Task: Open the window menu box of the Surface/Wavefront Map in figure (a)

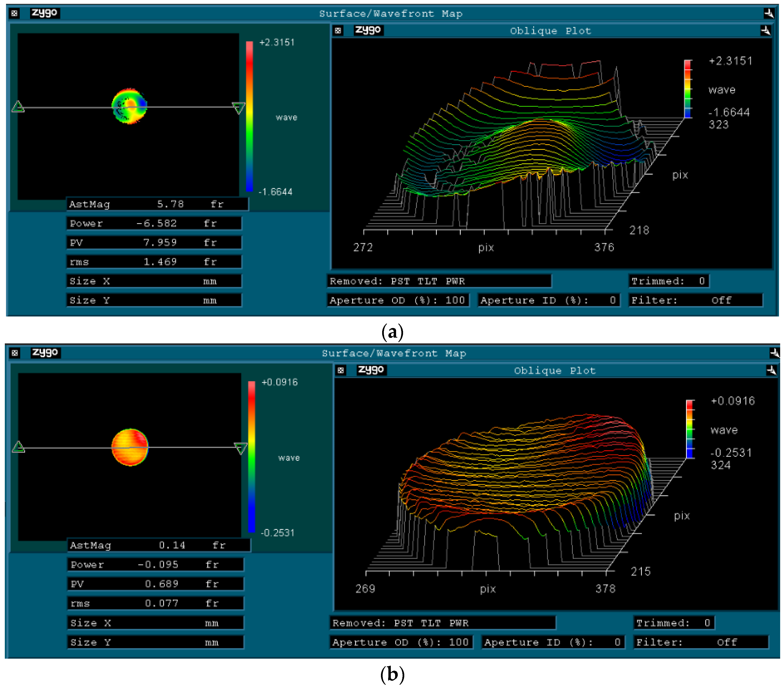Action: pyautogui.click(x=14, y=14)
